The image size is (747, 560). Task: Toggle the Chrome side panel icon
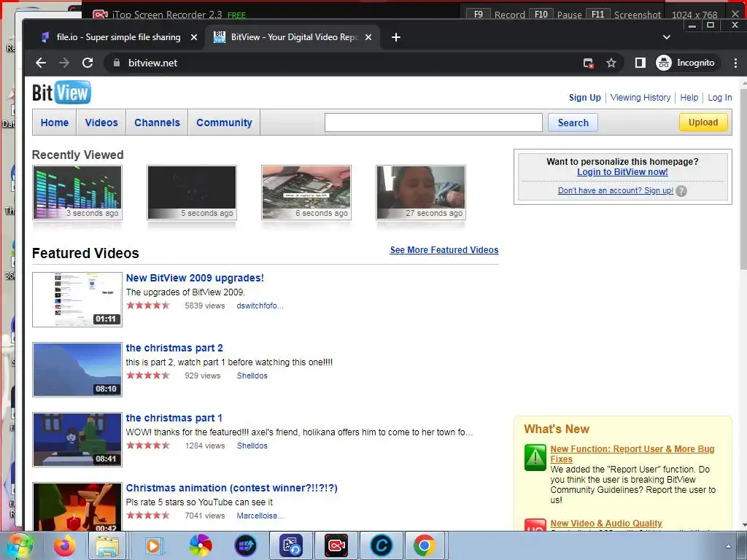pyautogui.click(x=640, y=63)
